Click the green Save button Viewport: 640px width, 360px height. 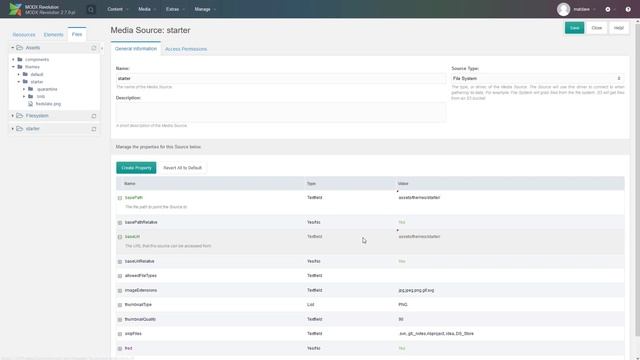(x=574, y=28)
